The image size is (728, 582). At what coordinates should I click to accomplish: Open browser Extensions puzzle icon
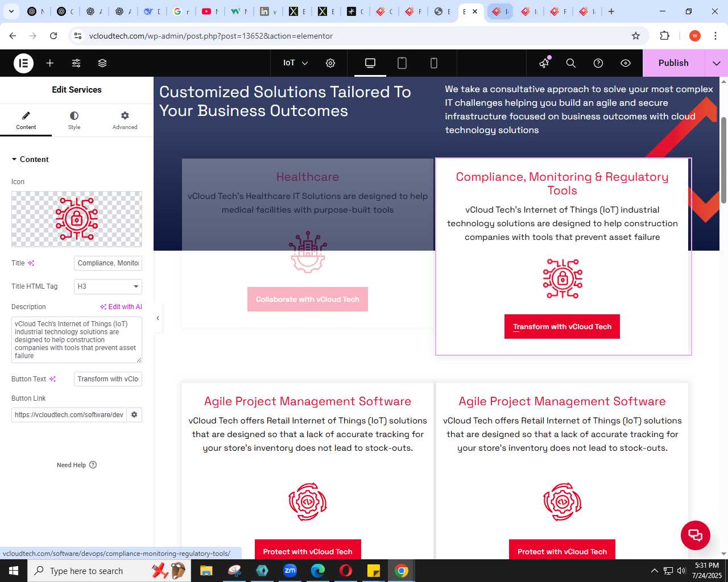coord(664,36)
